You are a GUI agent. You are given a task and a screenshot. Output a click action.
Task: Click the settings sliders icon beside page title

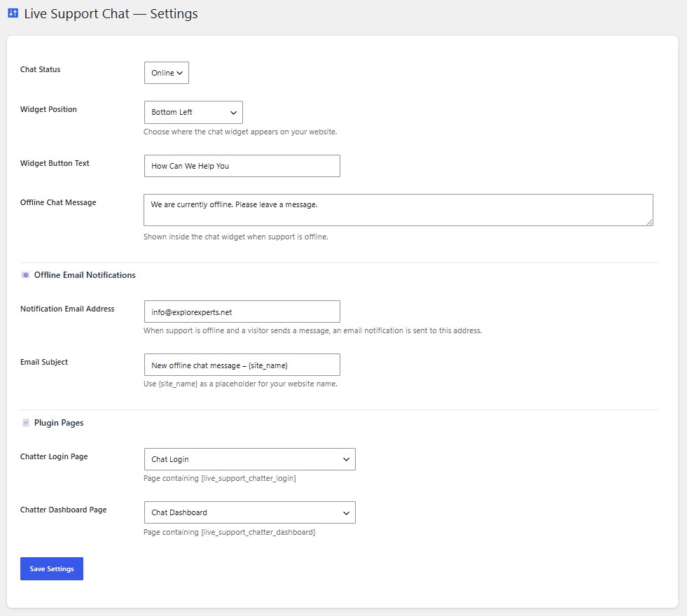pyautogui.click(x=13, y=13)
